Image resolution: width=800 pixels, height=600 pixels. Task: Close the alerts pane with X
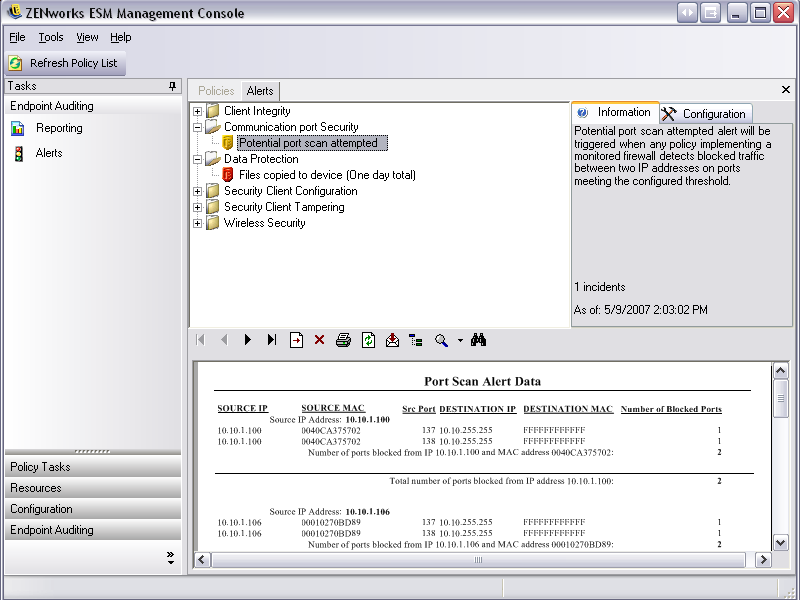786,90
